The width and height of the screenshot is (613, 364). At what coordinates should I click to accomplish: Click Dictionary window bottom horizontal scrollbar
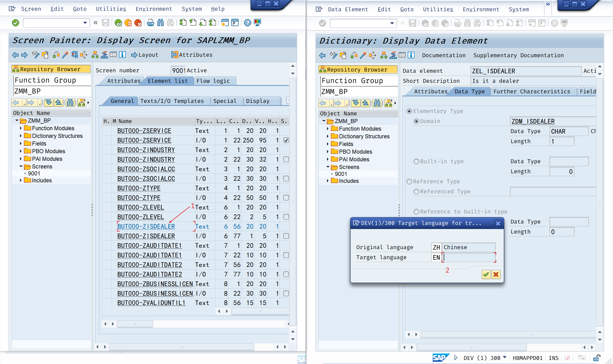tap(471, 347)
